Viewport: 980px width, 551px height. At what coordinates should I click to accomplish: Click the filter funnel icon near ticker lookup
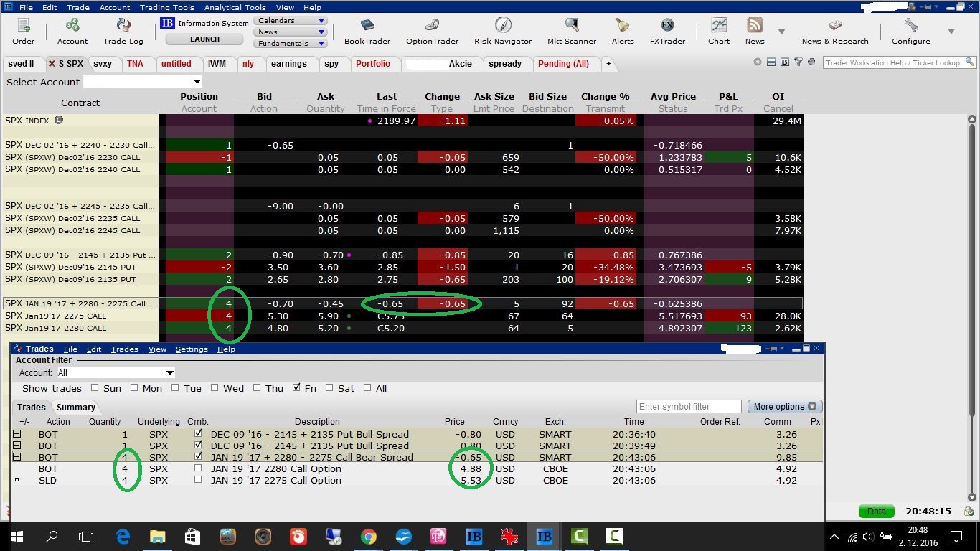[x=798, y=62]
